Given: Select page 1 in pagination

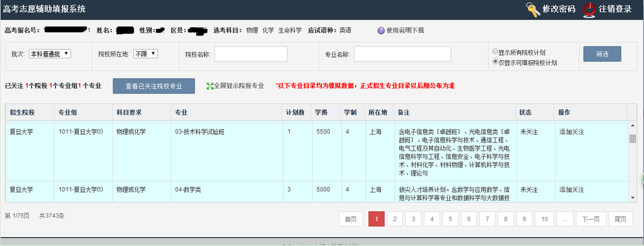Looking at the screenshot, I should (x=376, y=219).
